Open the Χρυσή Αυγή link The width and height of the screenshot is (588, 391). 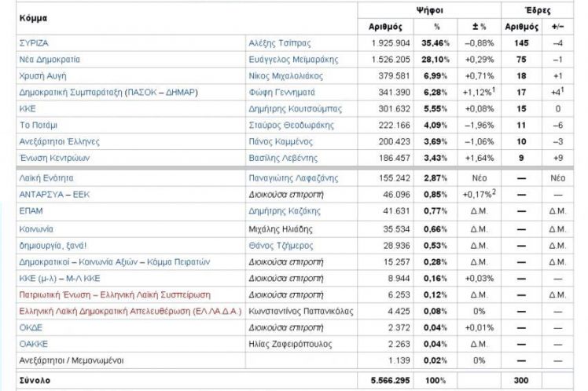[x=43, y=75]
